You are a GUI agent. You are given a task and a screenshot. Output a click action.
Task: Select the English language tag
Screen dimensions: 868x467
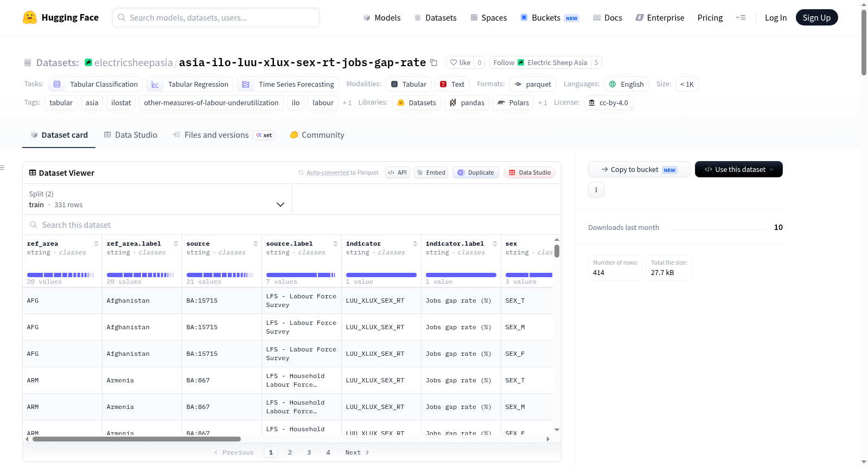[x=626, y=84]
